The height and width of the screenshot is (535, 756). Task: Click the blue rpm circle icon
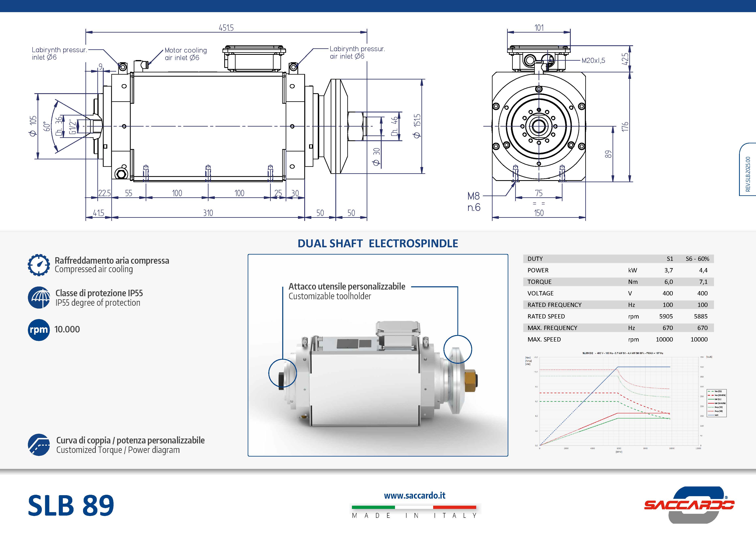pyautogui.click(x=39, y=330)
